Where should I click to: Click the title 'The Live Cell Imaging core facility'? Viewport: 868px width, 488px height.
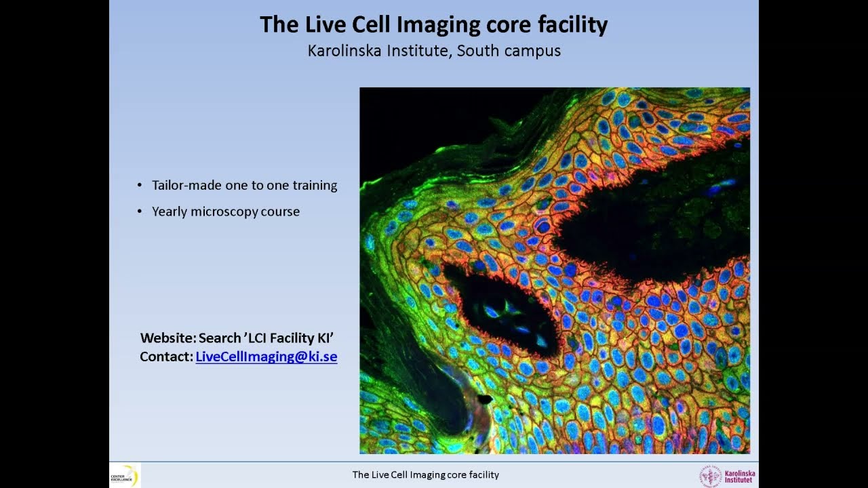pos(434,25)
